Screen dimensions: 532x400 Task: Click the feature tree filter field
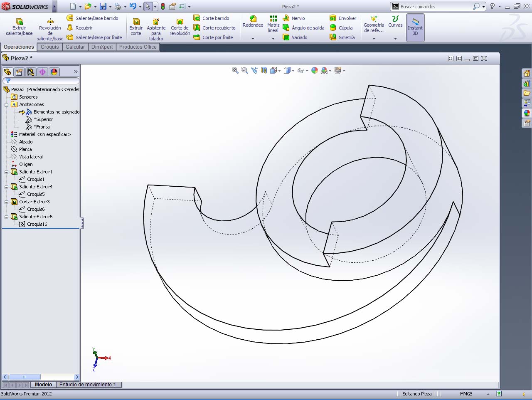point(41,81)
